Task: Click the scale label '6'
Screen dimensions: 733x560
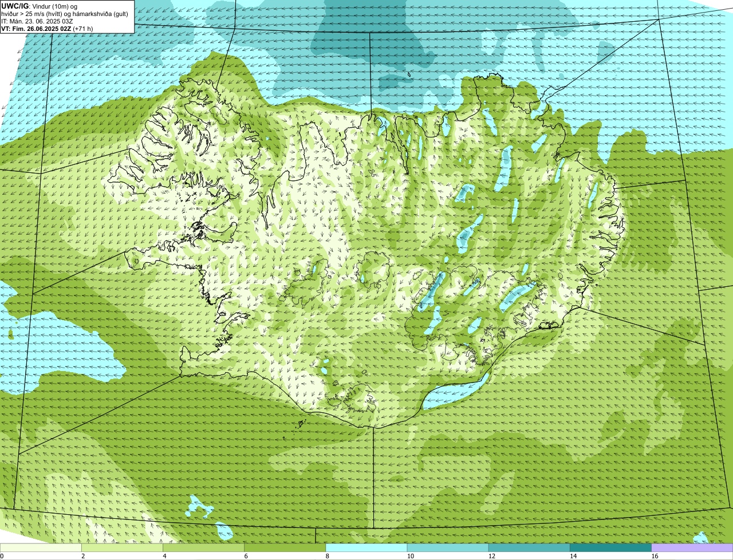Action: [x=246, y=556]
